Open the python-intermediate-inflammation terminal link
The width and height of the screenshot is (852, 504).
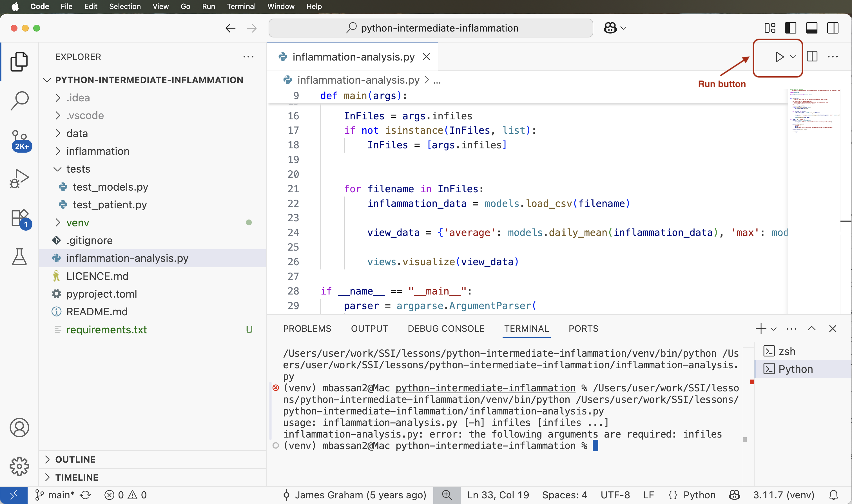[485, 388]
